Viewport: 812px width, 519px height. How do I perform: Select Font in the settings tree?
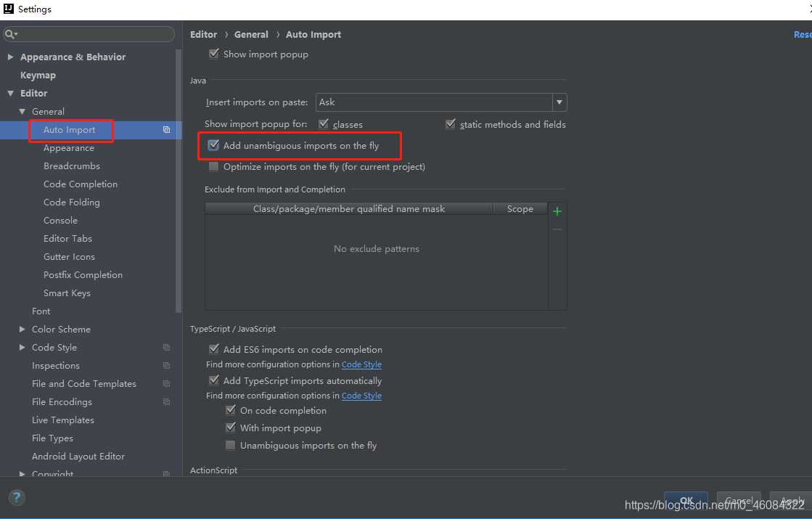pos(41,311)
